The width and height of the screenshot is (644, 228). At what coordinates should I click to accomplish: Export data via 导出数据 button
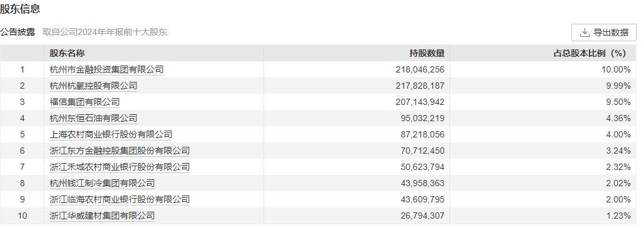pyautogui.click(x=604, y=33)
